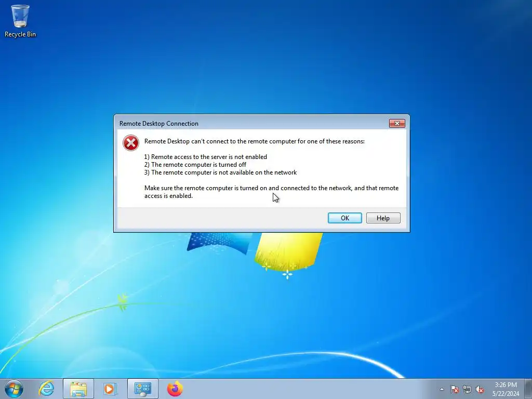Launch Windows Media Player from the taskbar
This screenshot has width=532, height=399.
(110, 389)
